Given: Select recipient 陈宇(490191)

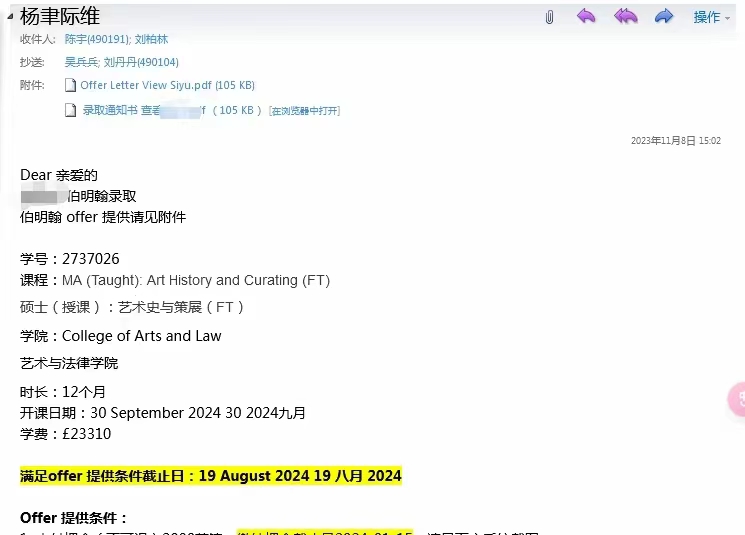Looking at the screenshot, I should [x=96, y=39].
